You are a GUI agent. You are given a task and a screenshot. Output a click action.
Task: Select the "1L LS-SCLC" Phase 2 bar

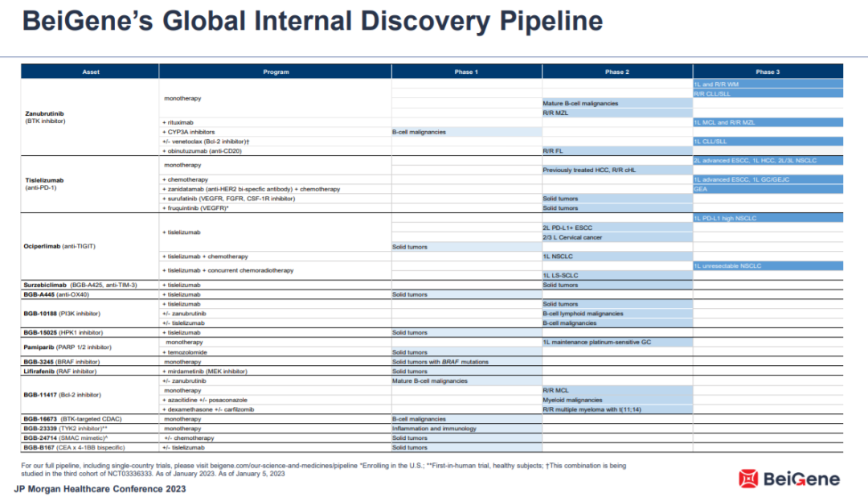coord(617,275)
